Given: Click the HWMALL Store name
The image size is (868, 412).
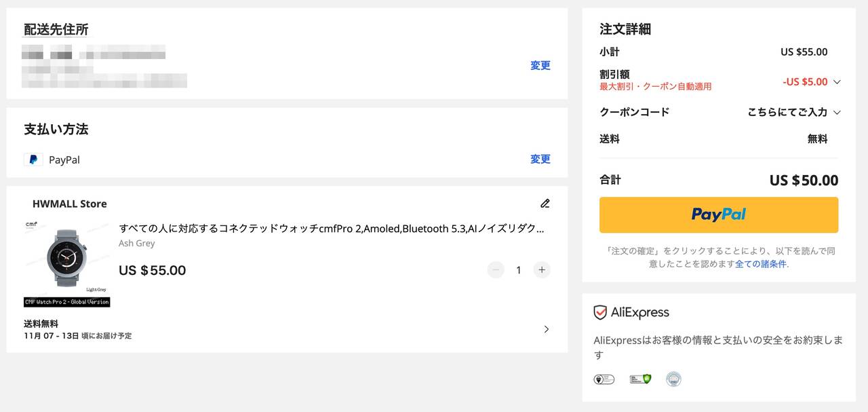Looking at the screenshot, I should tap(69, 204).
